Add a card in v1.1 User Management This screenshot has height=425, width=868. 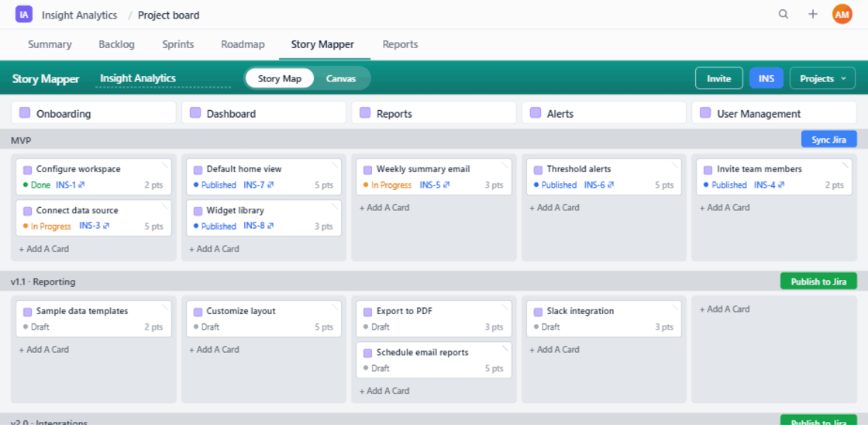click(725, 309)
